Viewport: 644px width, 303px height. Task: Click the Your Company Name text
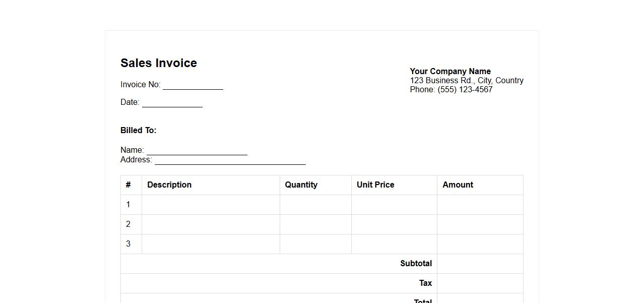point(450,72)
